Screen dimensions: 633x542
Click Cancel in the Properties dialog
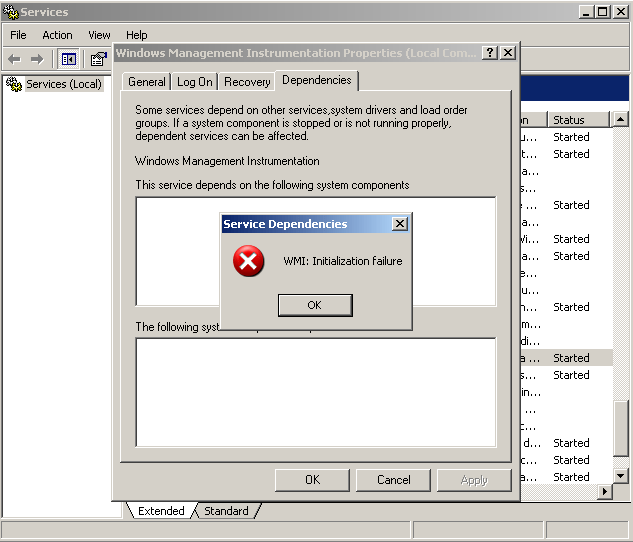point(394,480)
